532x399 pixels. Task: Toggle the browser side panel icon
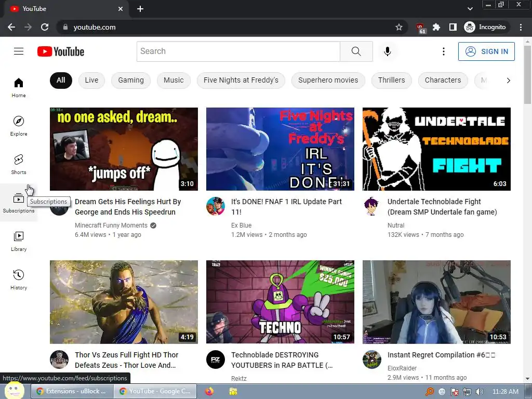pyautogui.click(x=453, y=27)
